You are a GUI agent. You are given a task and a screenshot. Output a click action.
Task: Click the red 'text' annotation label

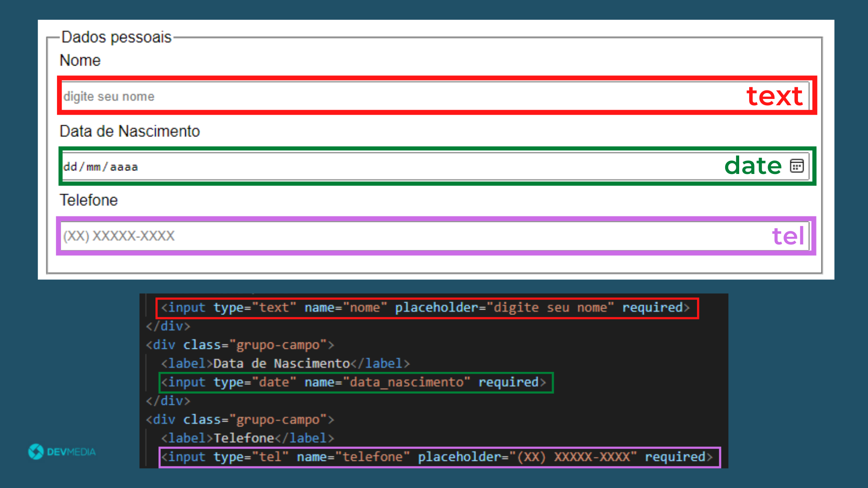point(774,96)
